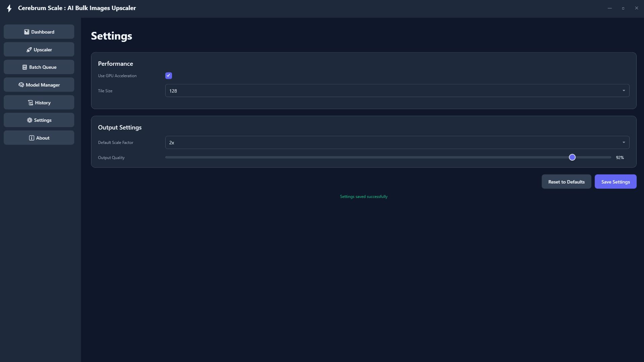
Task: Click the Settings gear icon in sidebar
Action: [30, 120]
